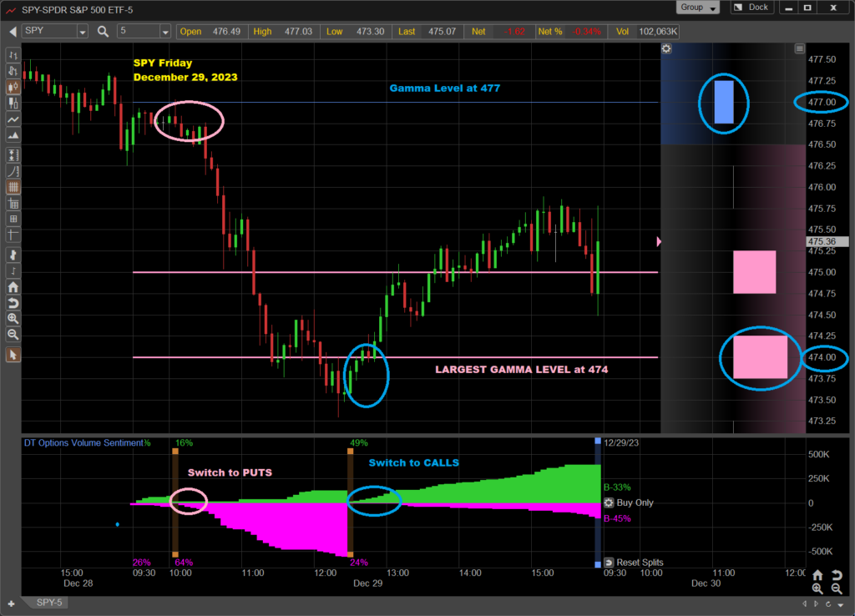The width and height of the screenshot is (855, 616).
Task: Toggle the grid lines button
Action: coord(13,188)
